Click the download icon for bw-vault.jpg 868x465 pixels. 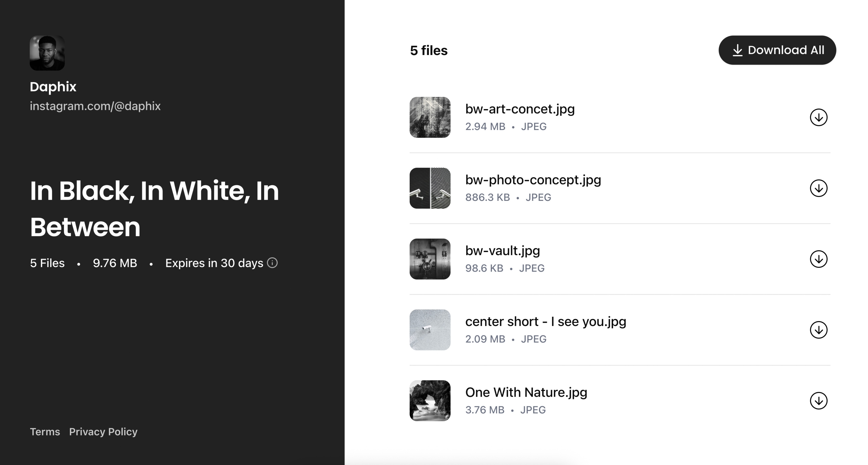[818, 259]
